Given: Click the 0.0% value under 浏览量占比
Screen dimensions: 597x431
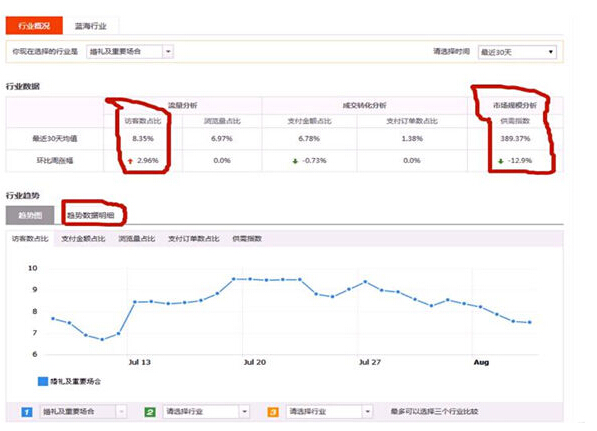Looking at the screenshot, I should click(222, 161).
